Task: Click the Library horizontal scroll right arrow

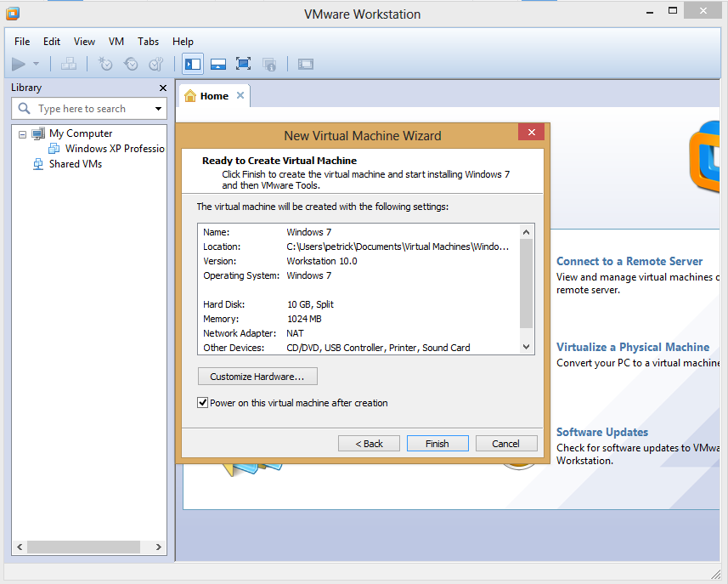Action: [x=158, y=547]
